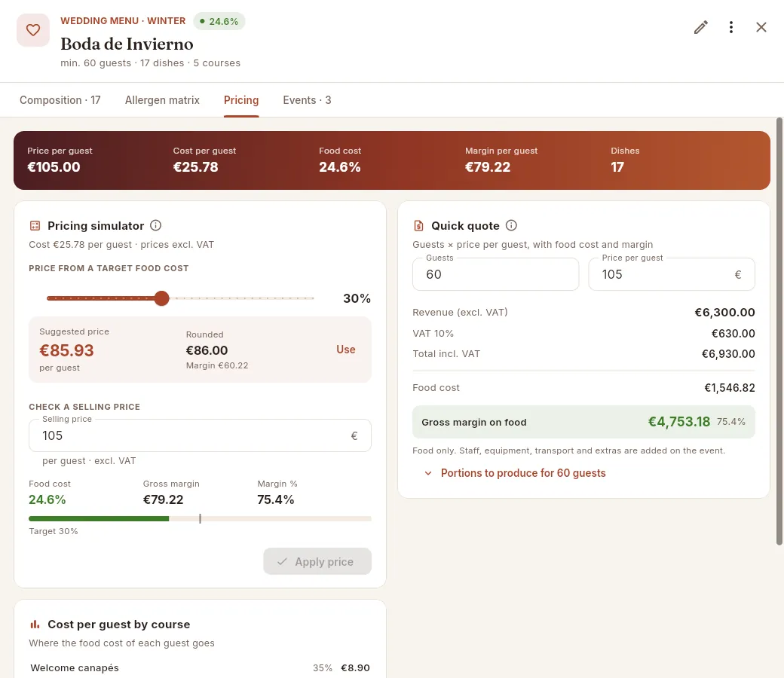Click the Welcome canapés row

pos(200,668)
